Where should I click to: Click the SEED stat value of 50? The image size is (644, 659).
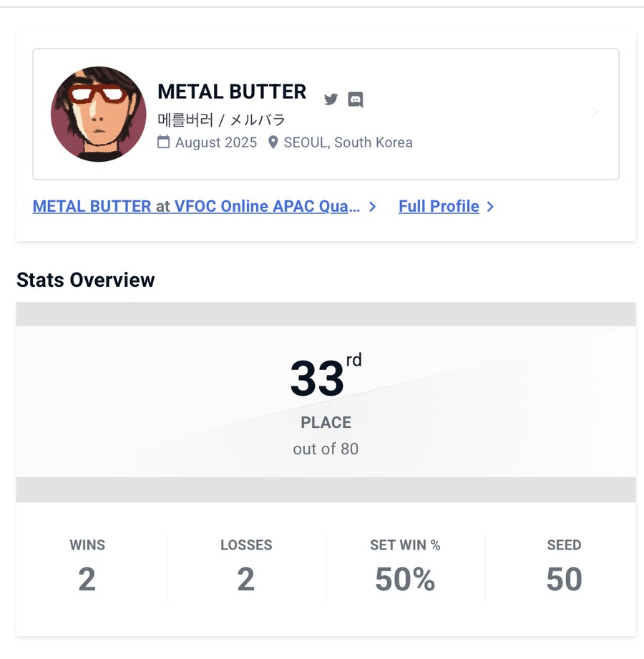click(564, 579)
